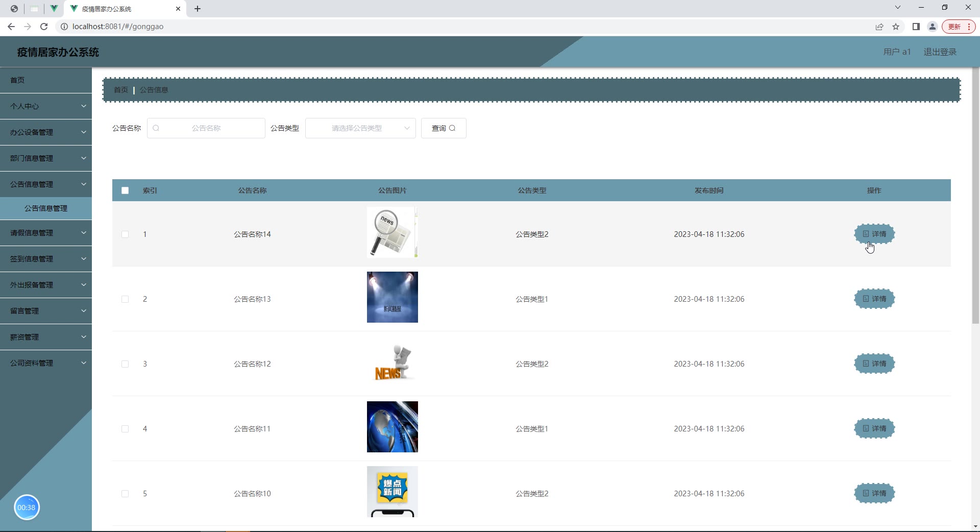Open NEWS figure thumbnail for 公告名称12

393,362
